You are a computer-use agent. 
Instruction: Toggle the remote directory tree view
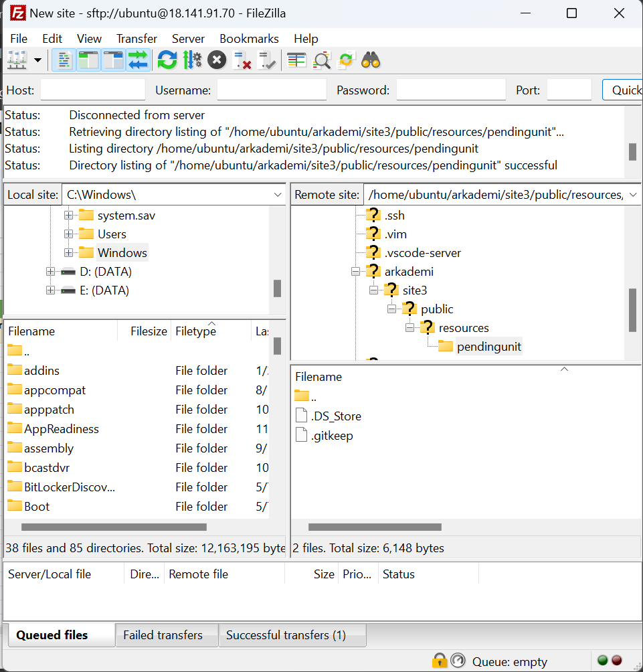[112, 60]
